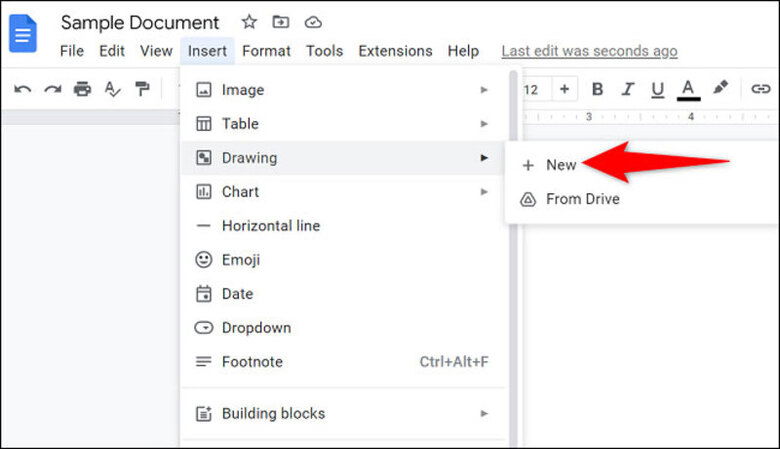This screenshot has height=449, width=780.
Task: Click the redo arrow icon
Action: click(x=52, y=89)
